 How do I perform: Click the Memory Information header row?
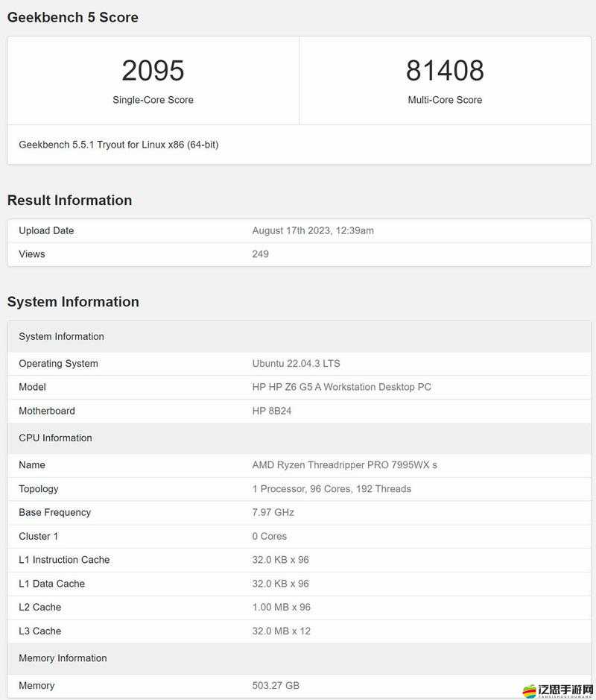[x=299, y=658]
